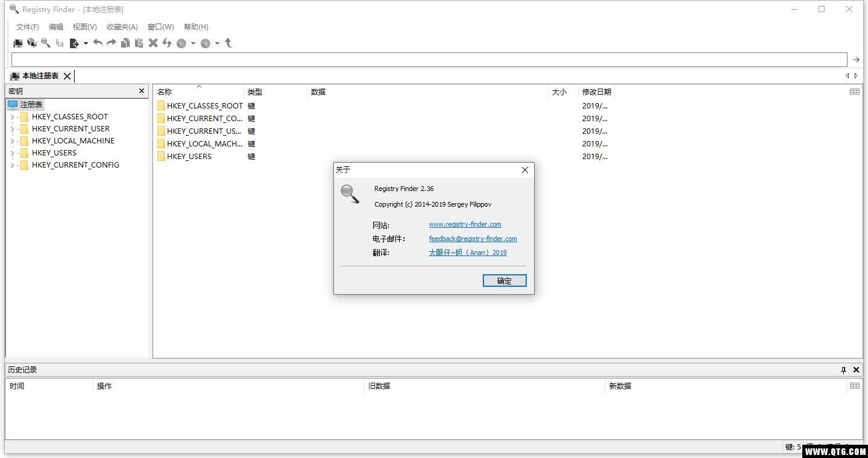Select 注册表 root node in tree
Screen dimensions: 868x458
[x=26, y=104]
